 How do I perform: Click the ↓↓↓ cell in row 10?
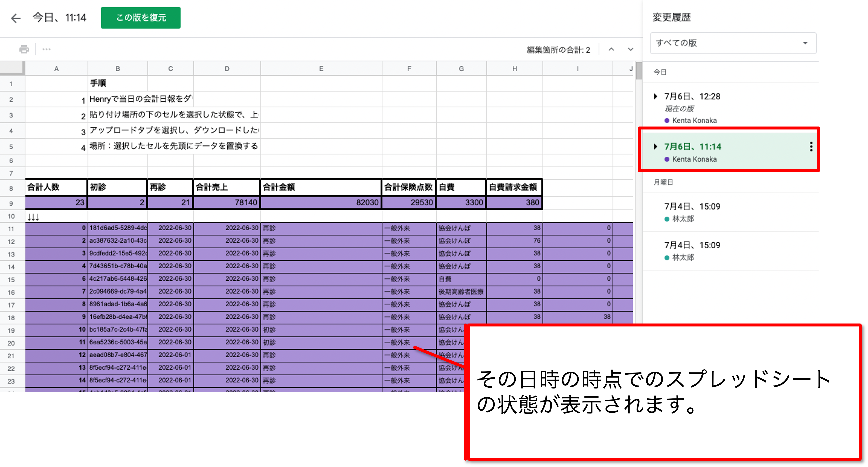tap(56, 217)
